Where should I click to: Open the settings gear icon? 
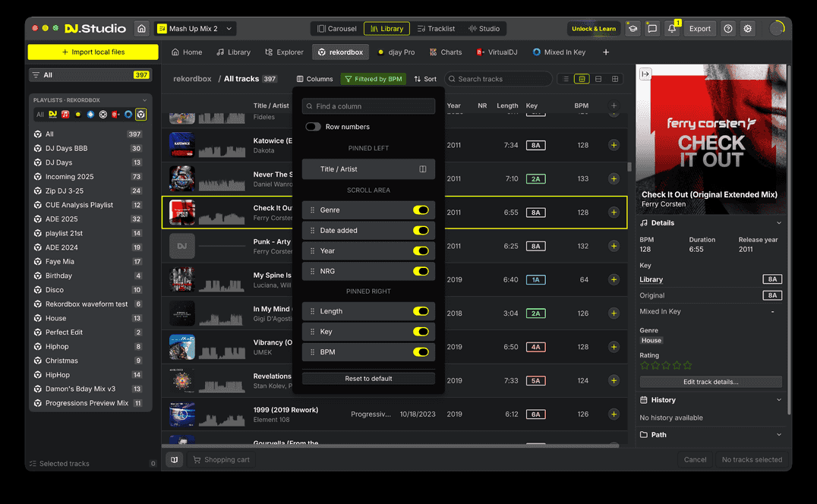point(747,29)
